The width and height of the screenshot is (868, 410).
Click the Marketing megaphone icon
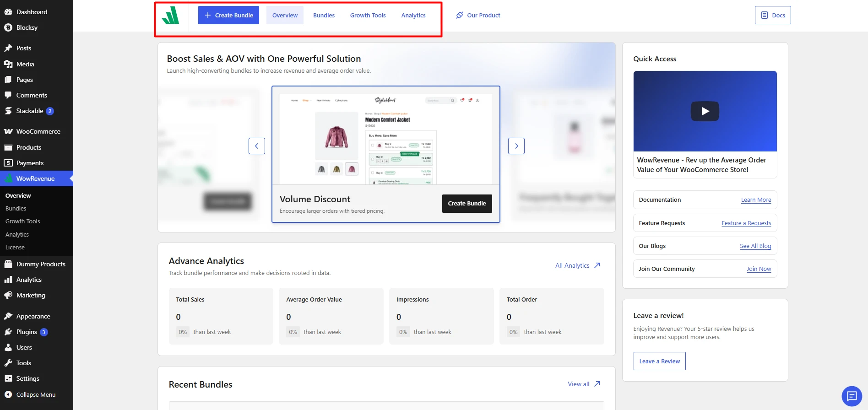[8, 295]
